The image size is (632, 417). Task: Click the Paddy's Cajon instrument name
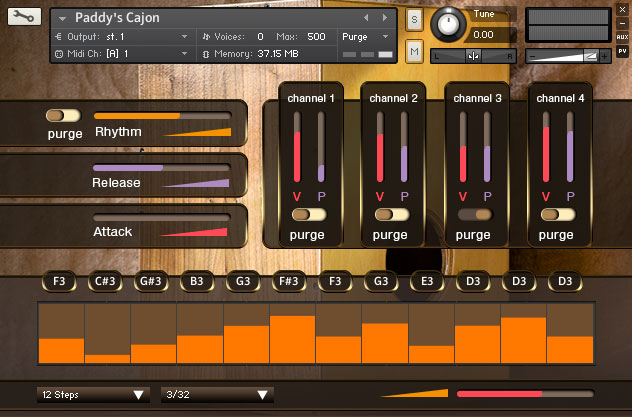coord(117,18)
